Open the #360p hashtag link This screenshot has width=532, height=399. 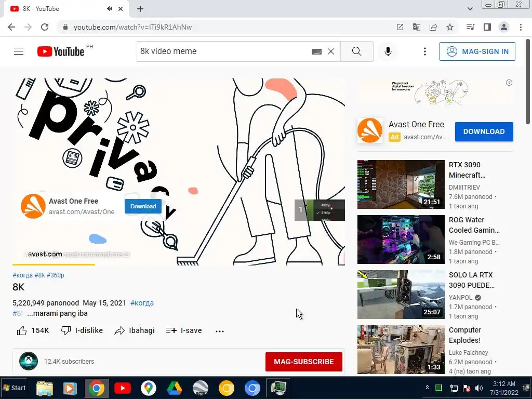[x=55, y=275]
